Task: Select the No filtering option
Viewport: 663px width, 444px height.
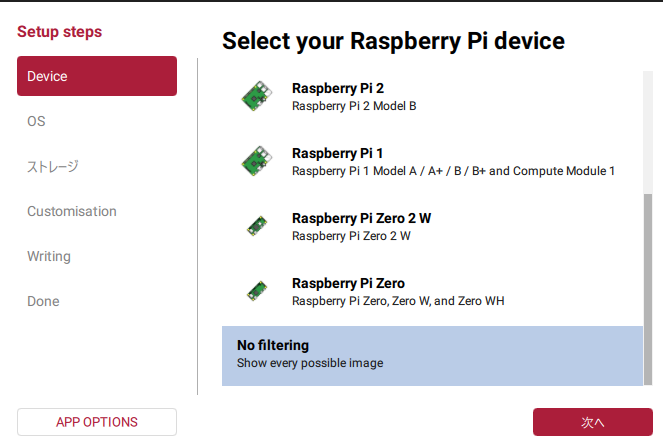Action: [x=431, y=355]
